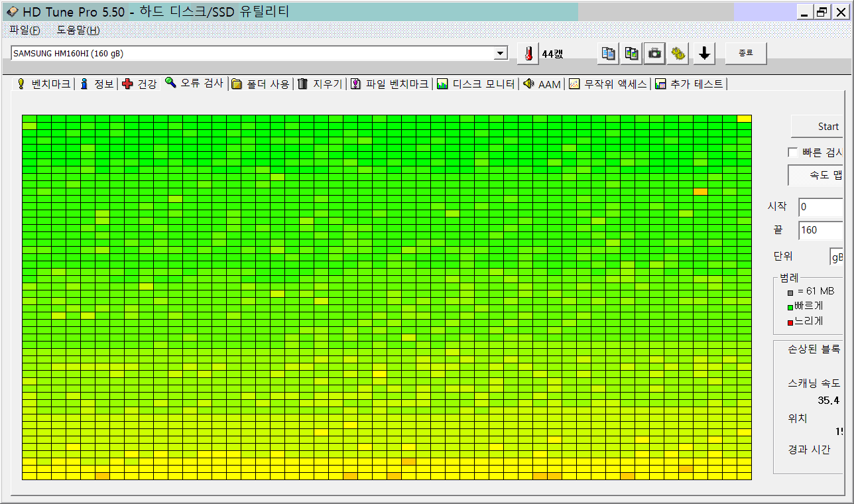Open the 도움말 menu
This screenshot has height=504, width=854.
(78, 30)
